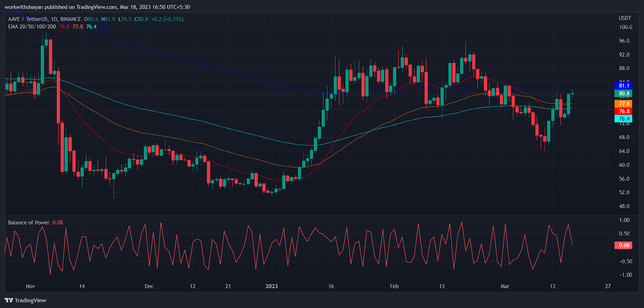The width and height of the screenshot is (644, 308).
Task: Click the TradingView logo at bottom left
Action: [25, 300]
